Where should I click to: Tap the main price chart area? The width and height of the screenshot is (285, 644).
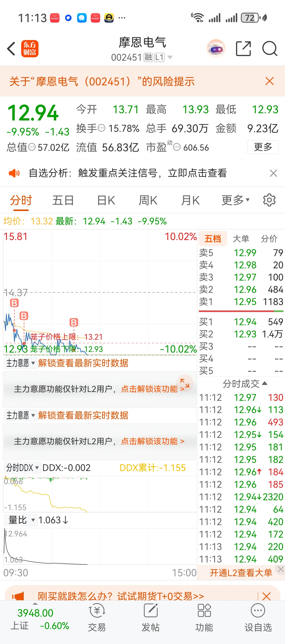coord(100,292)
